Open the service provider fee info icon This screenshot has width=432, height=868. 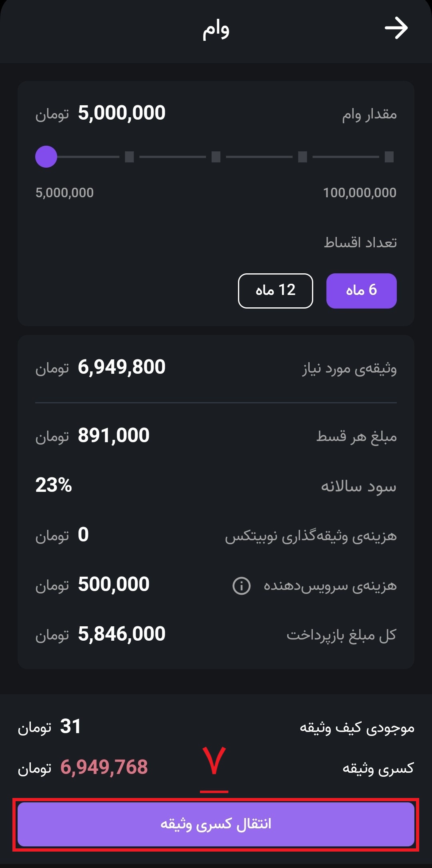click(x=241, y=586)
